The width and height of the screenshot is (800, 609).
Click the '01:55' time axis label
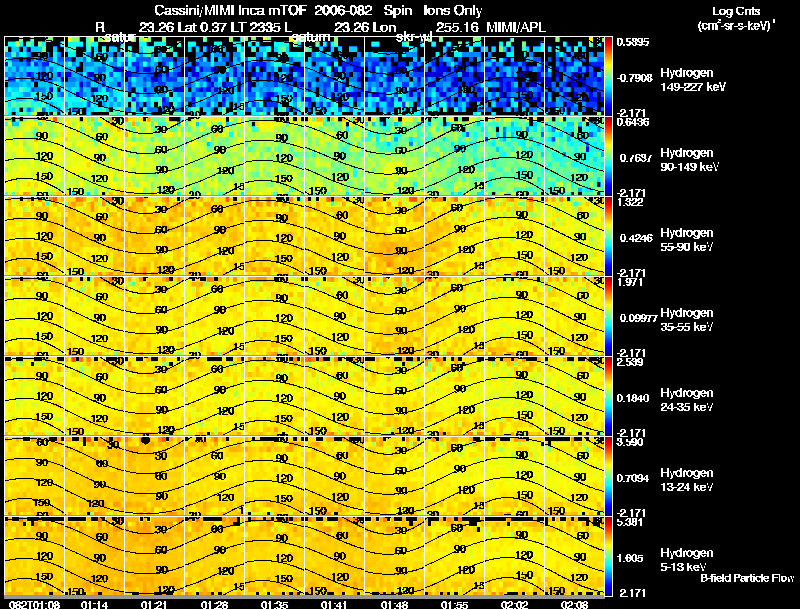tap(455, 604)
